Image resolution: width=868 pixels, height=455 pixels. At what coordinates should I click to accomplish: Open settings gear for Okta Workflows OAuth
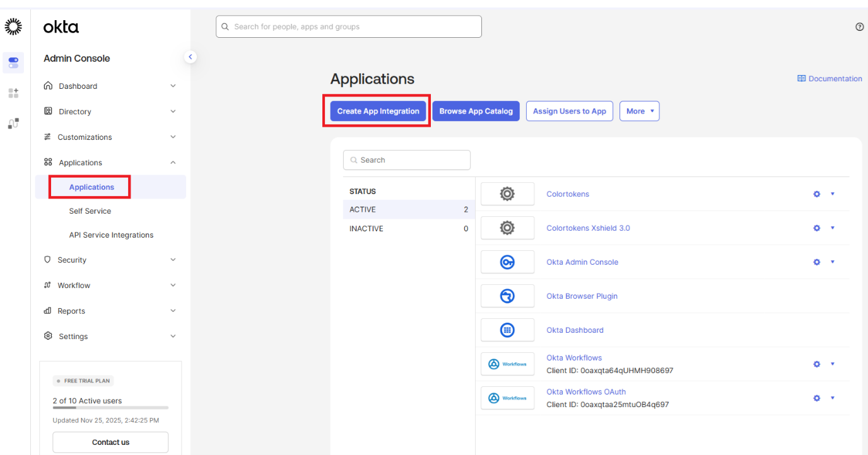click(816, 398)
